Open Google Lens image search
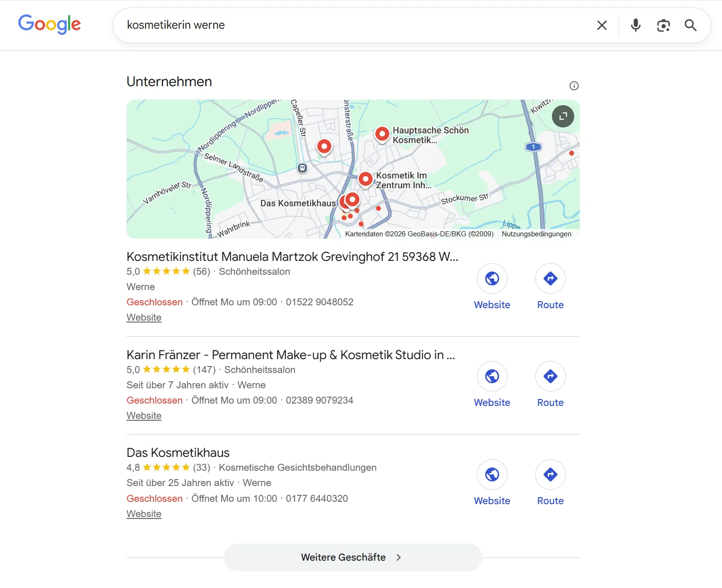This screenshot has height=588, width=722. click(x=663, y=25)
